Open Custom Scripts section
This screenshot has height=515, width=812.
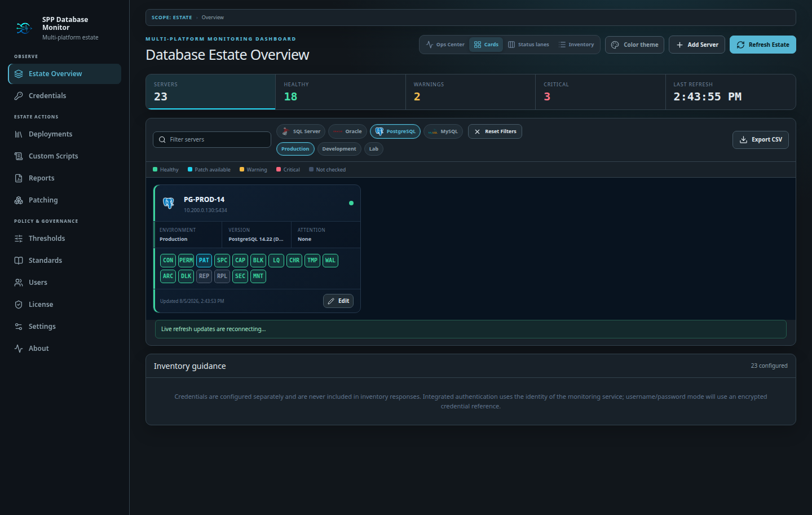click(x=65, y=156)
